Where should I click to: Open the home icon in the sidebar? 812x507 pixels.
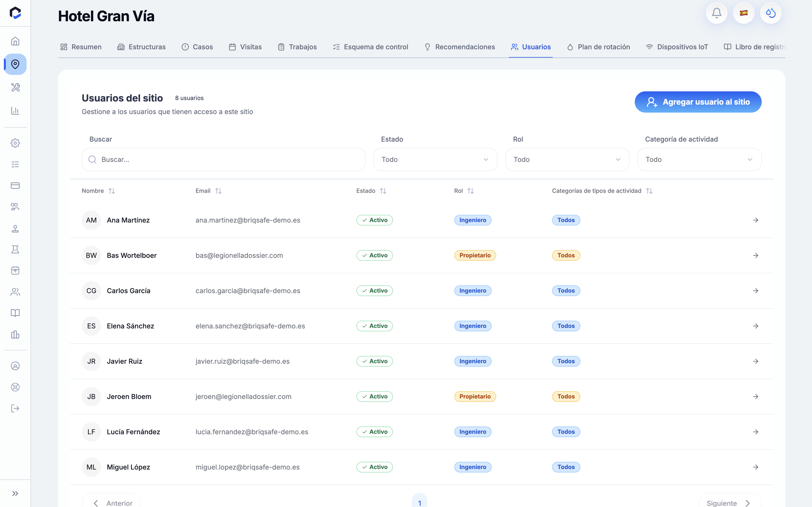15,41
